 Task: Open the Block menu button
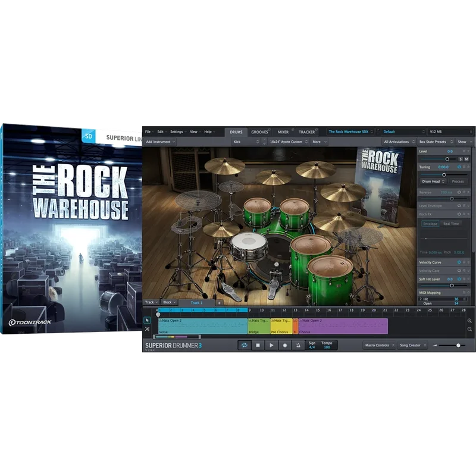pyautogui.click(x=169, y=302)
